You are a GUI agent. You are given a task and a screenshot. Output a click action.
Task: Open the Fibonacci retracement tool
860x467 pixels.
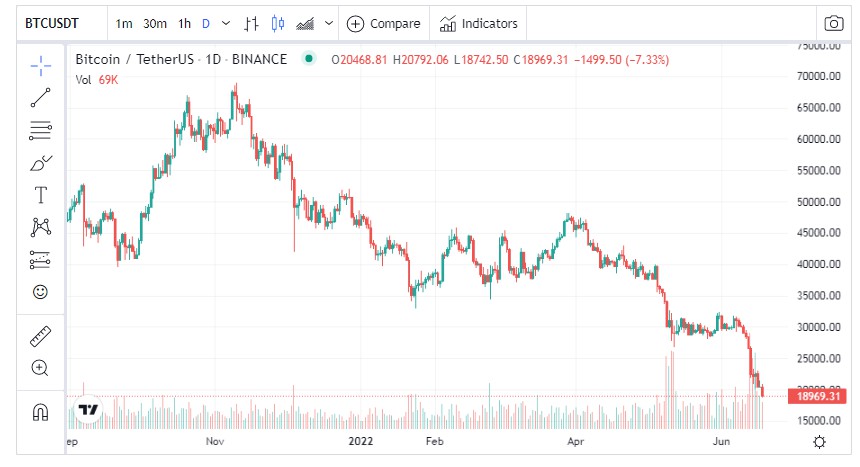[x=40, y=130]
